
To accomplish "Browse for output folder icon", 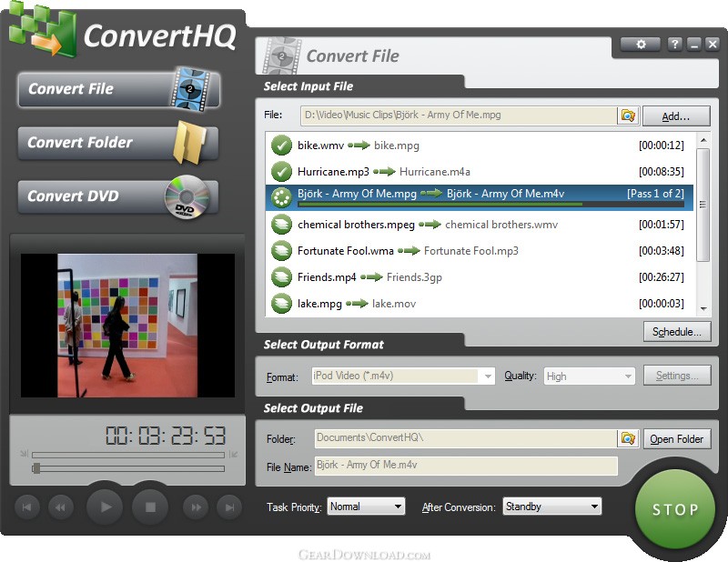I will point(628,438).
